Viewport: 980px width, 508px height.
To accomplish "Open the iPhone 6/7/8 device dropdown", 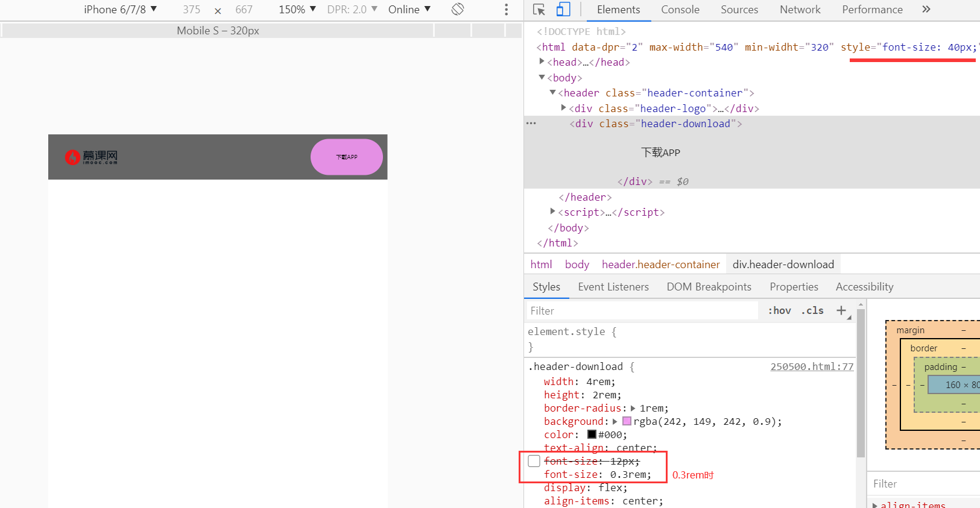I will click(120, 9).
